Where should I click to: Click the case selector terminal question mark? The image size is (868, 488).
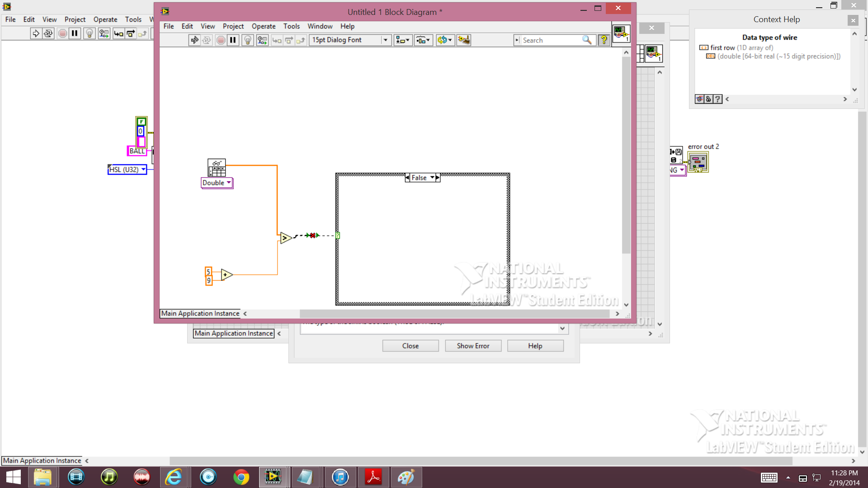(x=338, y=235)
